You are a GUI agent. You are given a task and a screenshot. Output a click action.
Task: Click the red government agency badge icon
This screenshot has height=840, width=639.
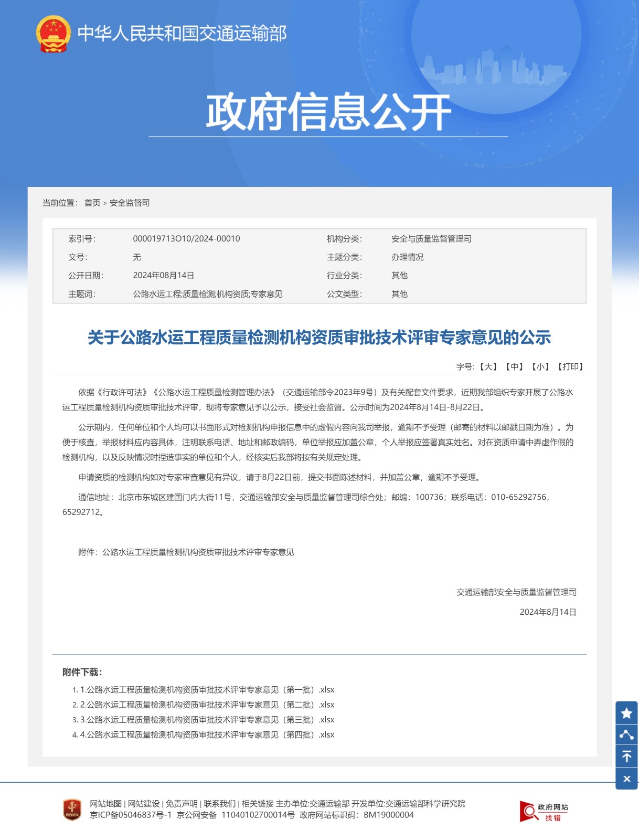pos(72,809)
